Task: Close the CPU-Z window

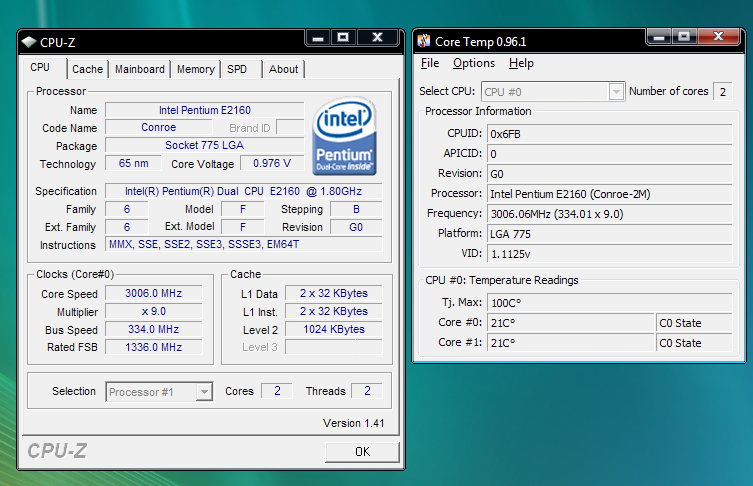Action: (x=377, y=37)
